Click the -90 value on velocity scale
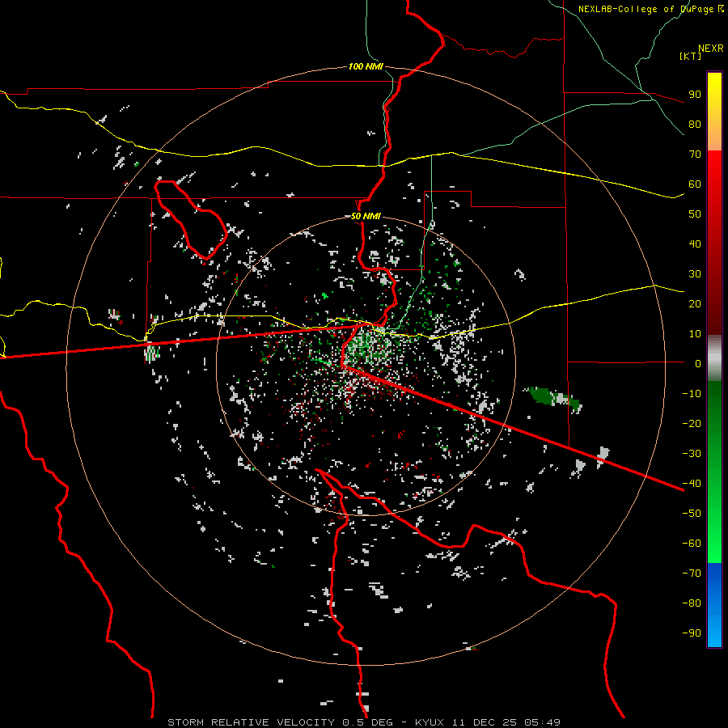728x728 pixels. coord(692,633)
